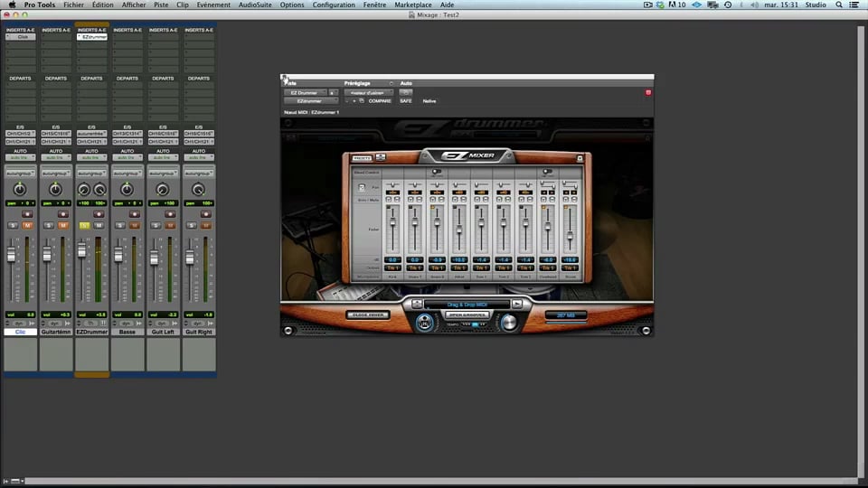The image size is (868, 488).
Task: Click EZdrummer master volume knob
Action: (x=509, y=322)
